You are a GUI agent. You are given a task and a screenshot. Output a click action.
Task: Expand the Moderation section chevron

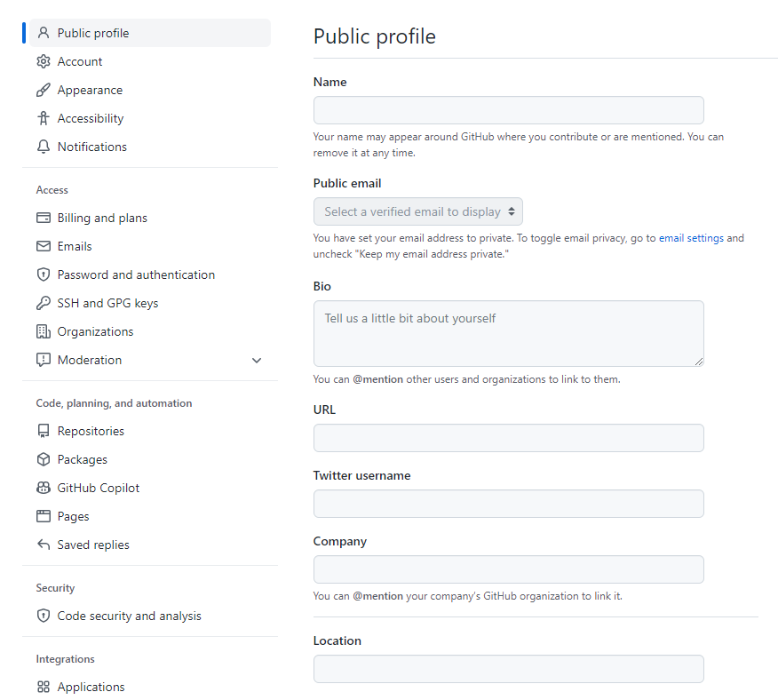pyautogui.click(x=257, y=361)
